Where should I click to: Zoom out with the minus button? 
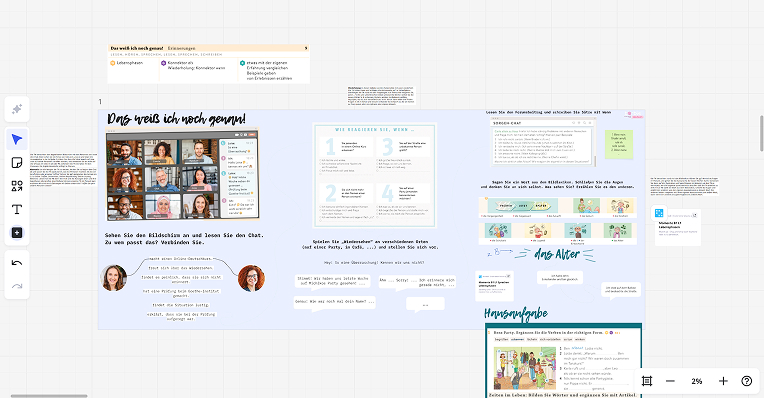(x=670, y=381)
